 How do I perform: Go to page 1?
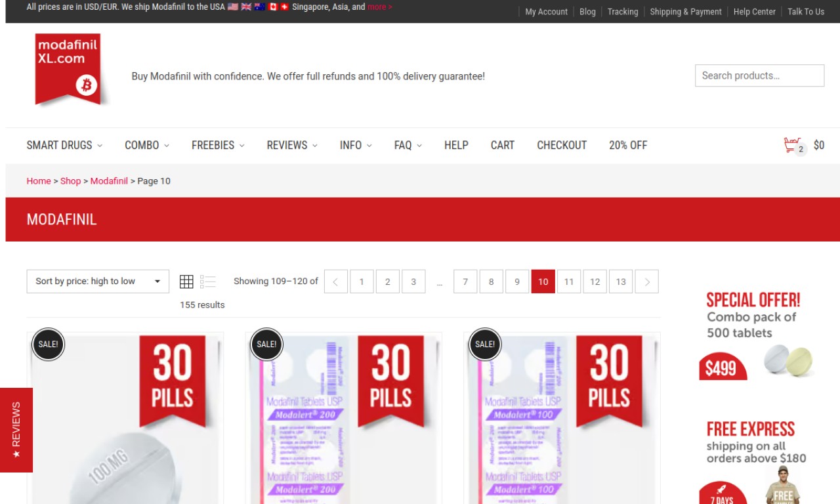362,282
